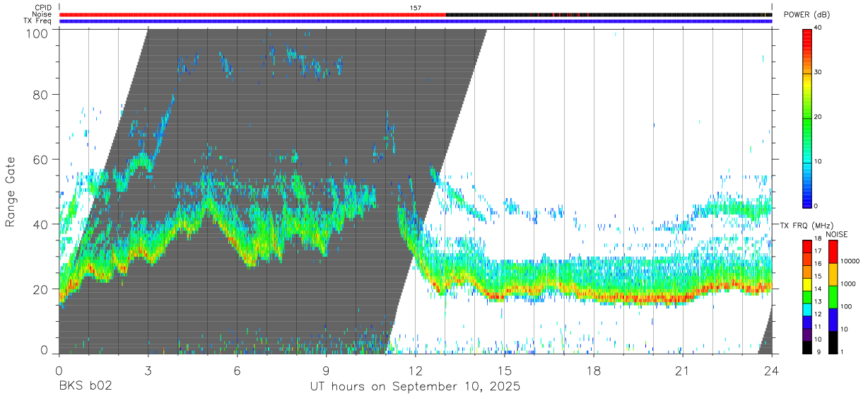Screen dimensions: 868x401
Task: Click the black section of the Noise bar
Action: [x=609, y=14]
